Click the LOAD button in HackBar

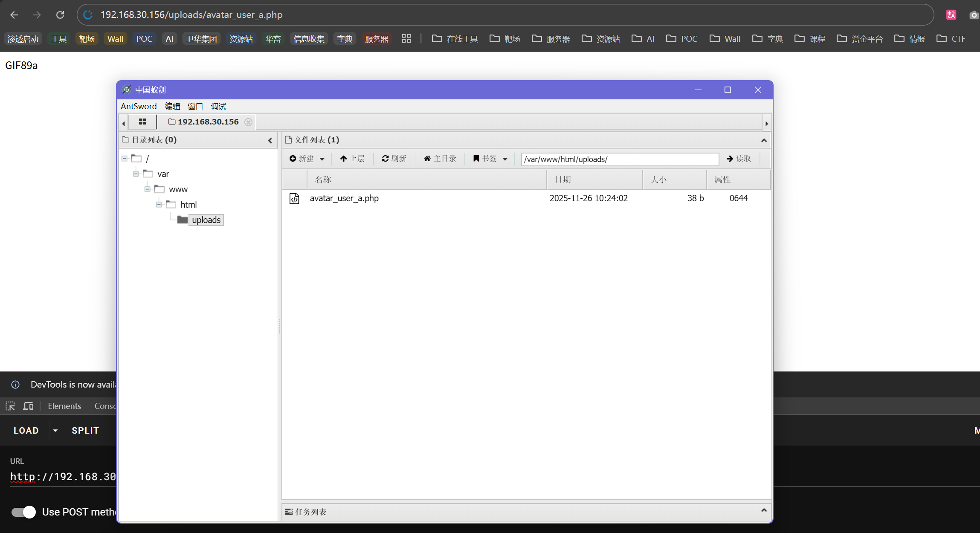pyautogui.click(x=26, y=431)
